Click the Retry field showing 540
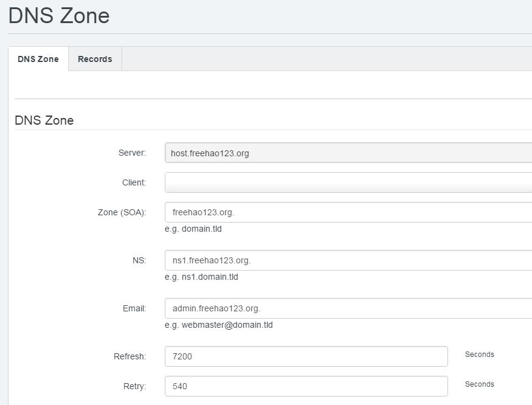This screenshot has width=532, height=405. coord(306,386)
